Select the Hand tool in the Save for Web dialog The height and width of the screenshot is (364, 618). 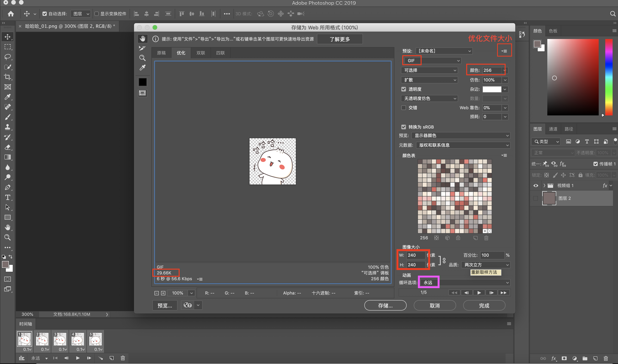tap(143, 39)
